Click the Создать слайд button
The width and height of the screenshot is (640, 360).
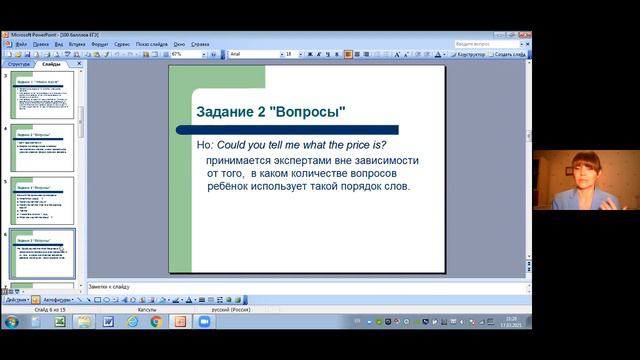coord(507,54)
